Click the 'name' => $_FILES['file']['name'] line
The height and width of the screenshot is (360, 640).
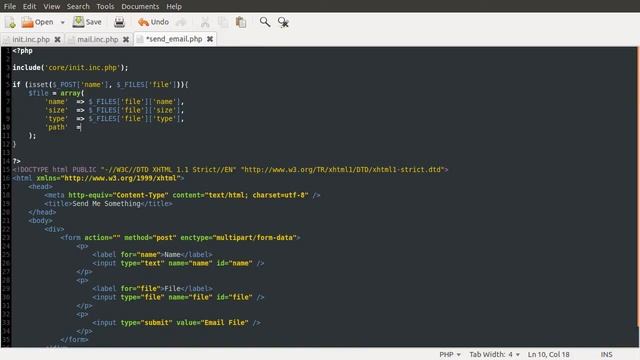(x=114, y=102)
